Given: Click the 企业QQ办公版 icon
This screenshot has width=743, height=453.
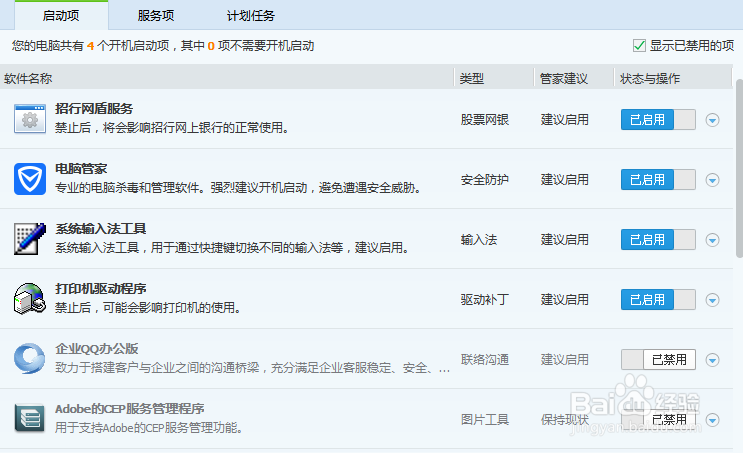Looking at the screenshot, I should coord(30,359).
